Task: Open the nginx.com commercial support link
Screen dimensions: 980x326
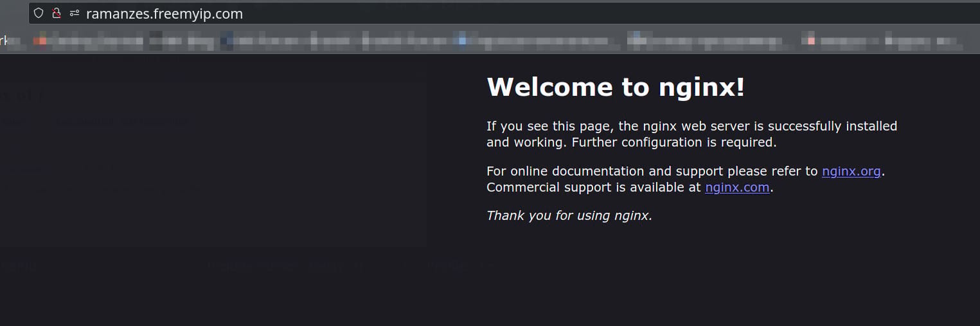Action: [737, 188]
